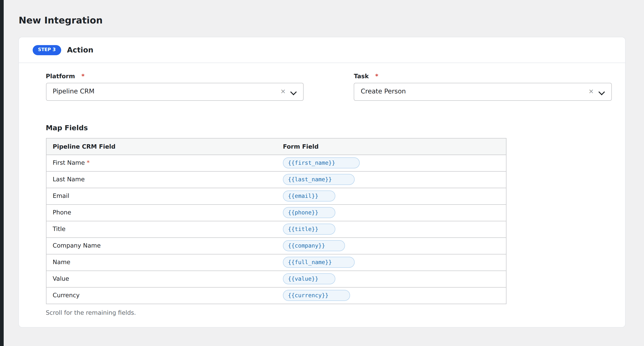Open the Platform select showing Pipeline CRM
This screenshot has height=346, width=644.
[x=175, y=92]
